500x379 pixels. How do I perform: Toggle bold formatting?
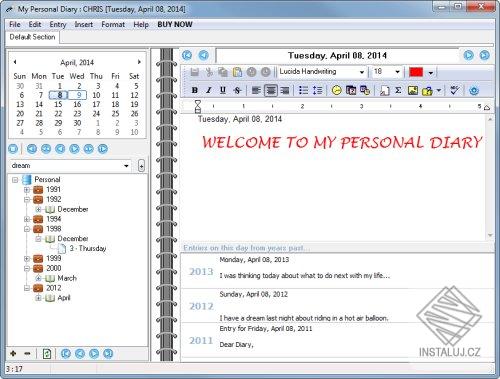coord(195,90)
